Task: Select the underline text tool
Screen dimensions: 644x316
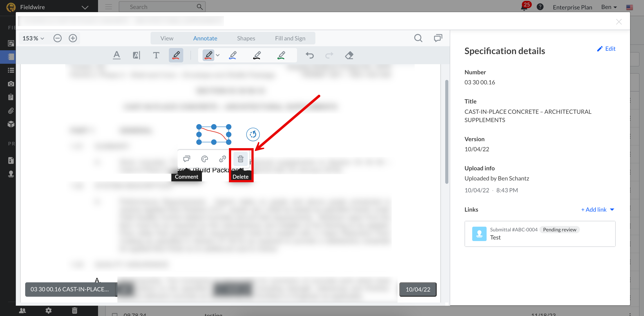Action: click(x=116, y=55)
